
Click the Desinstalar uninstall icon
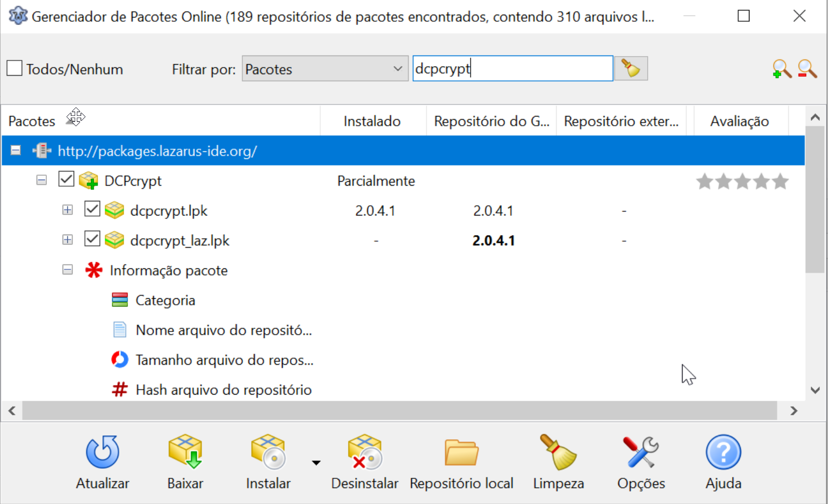pos(365,452)
